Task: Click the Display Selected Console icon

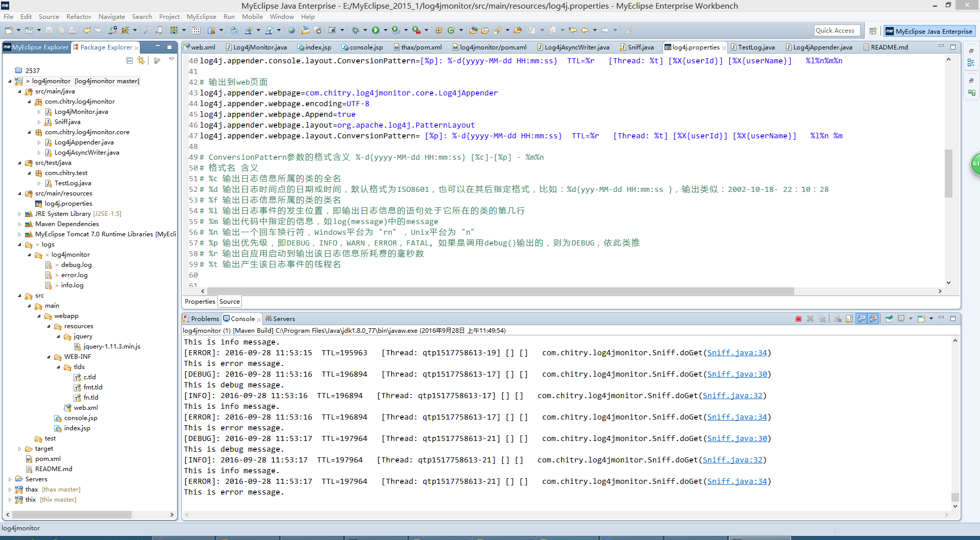Action: (x=901, y=318)
